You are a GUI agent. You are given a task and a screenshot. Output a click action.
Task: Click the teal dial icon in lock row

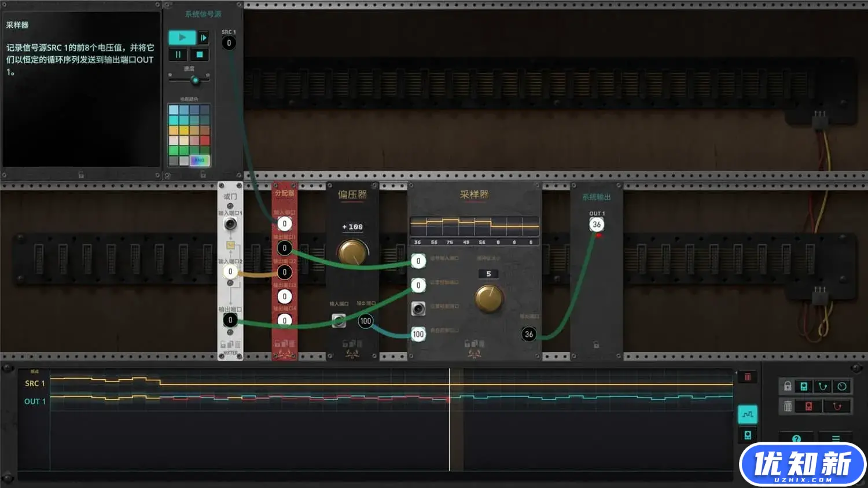click(841, 386)
